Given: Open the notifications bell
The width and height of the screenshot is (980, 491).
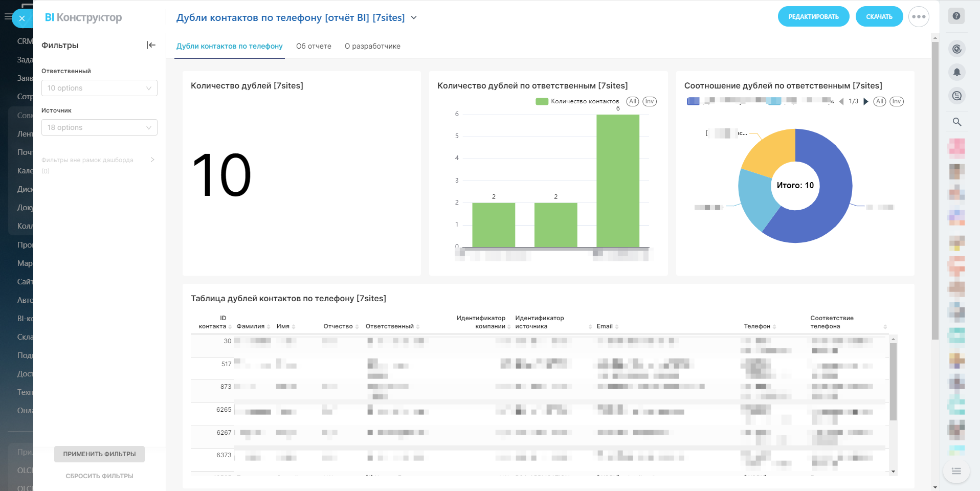Looking at the screenshot, I should [956, 72].
